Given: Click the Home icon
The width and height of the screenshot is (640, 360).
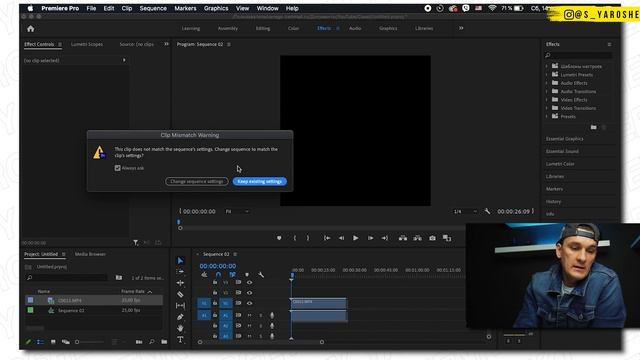Looking at the screenshot, I should (31, 29).
